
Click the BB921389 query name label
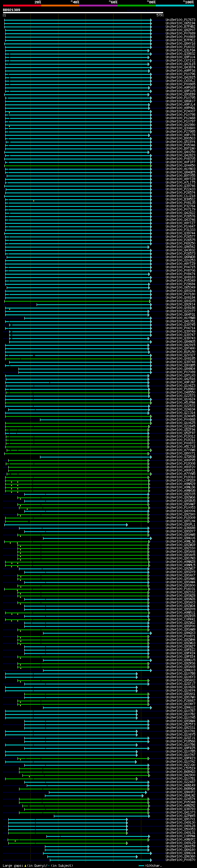click(12, 10)
